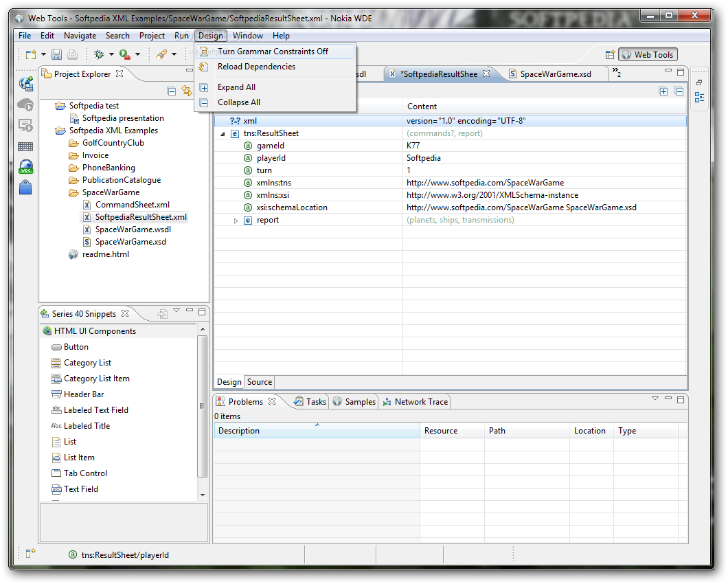Open the External Tools dropdown arrow
Viewport: 728px width, 584px height.
click(x=174, y=54)
